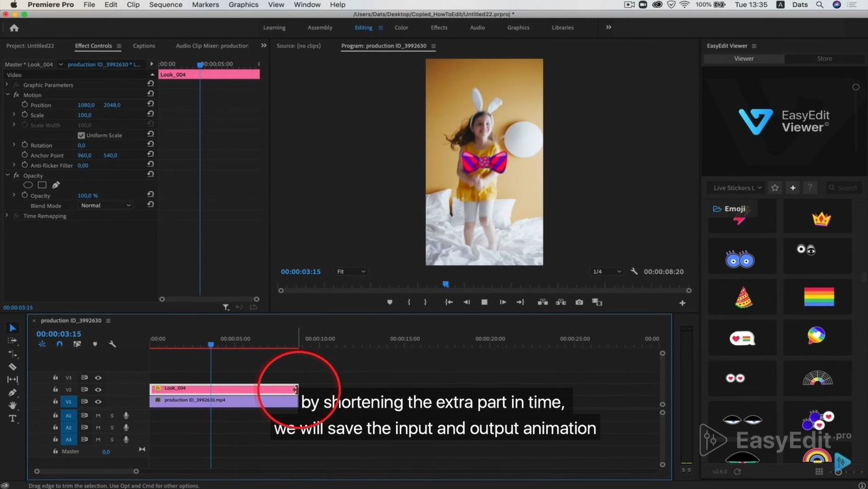
Task: Toggle the Uniform Scale checkbox
Action: pos(81,135)
